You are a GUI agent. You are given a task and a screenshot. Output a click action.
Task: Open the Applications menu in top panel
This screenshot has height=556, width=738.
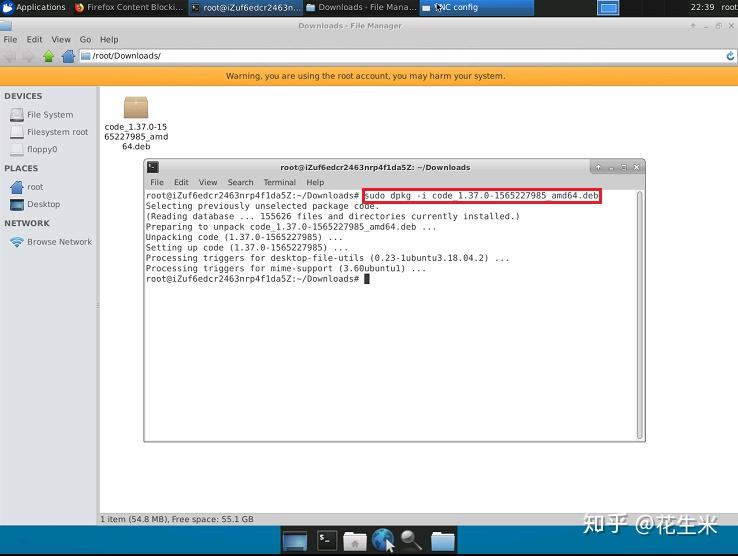pyautogui.click(x=34, y=8)
